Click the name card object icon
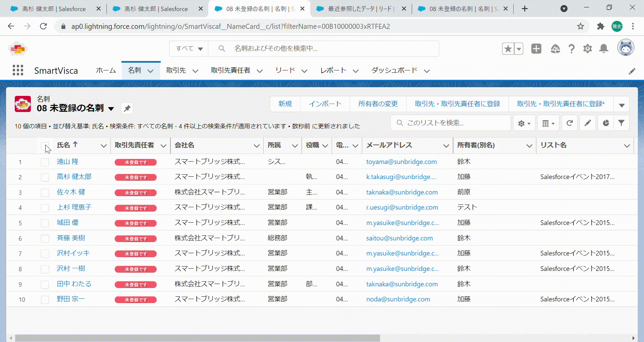The image size is (644, 342). pos(23,104)
